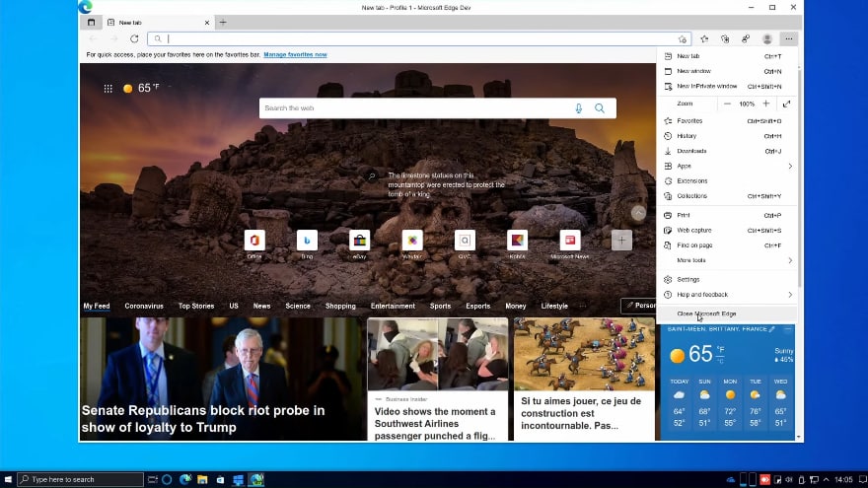Open the jeu de construction sponsored card

pyautogui.click(x=584, y=379)
